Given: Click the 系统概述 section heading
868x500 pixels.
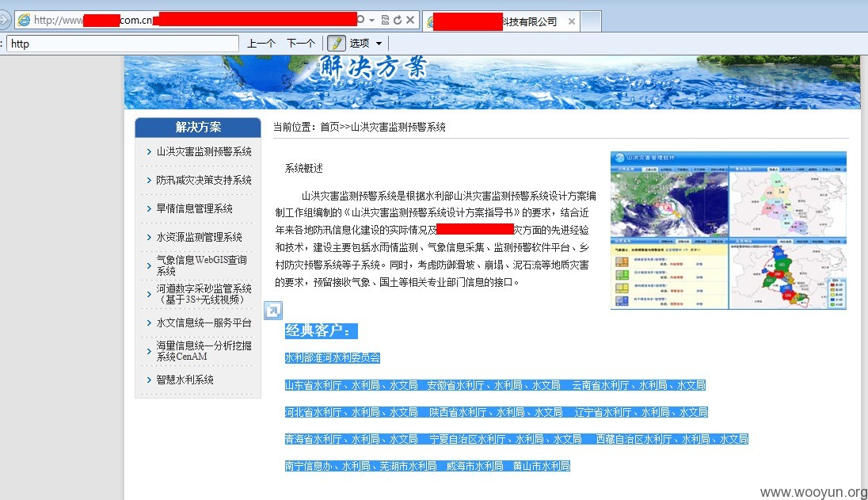Looking at the screenshot, I should 304,168.
